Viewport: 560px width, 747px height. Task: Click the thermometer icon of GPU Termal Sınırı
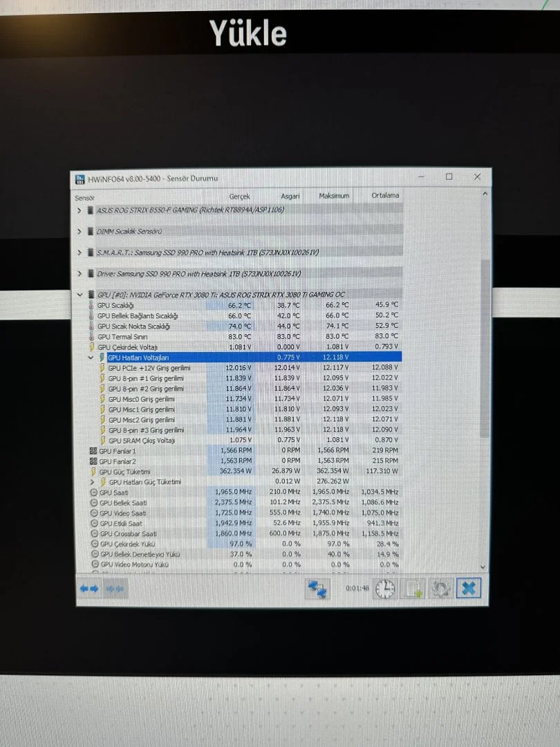pyautogui.click(x=91, y=337)
